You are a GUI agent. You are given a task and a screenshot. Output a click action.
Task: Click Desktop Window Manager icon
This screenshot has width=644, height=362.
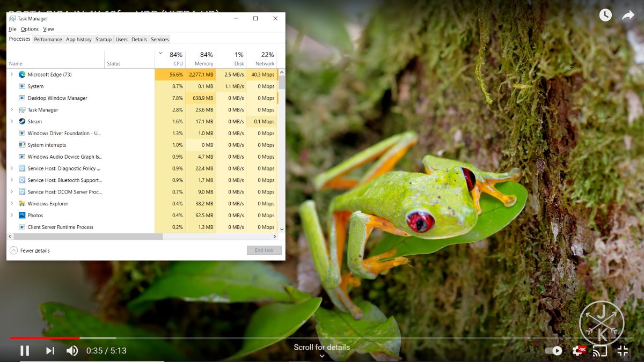[22, 98]
